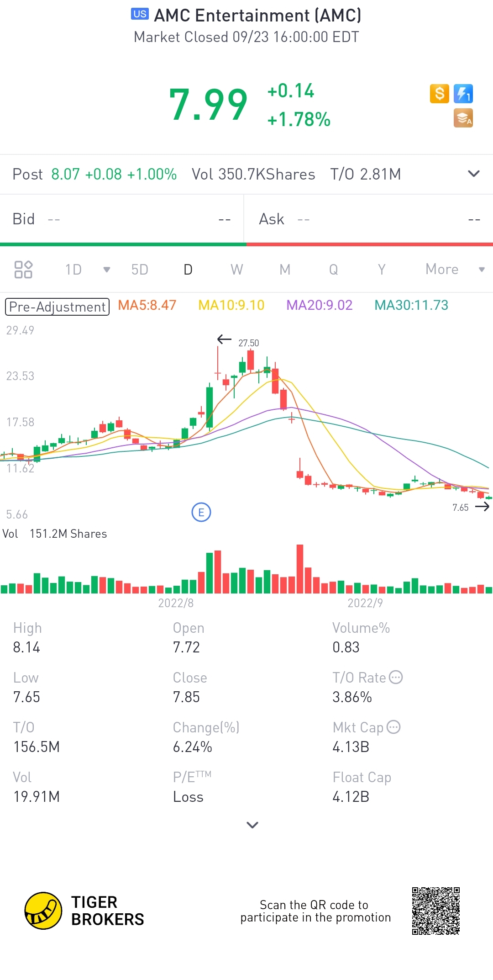Viewport: 493px width, 980px height.
Task: Tap the Open 7.72 value
Action: 186,647
